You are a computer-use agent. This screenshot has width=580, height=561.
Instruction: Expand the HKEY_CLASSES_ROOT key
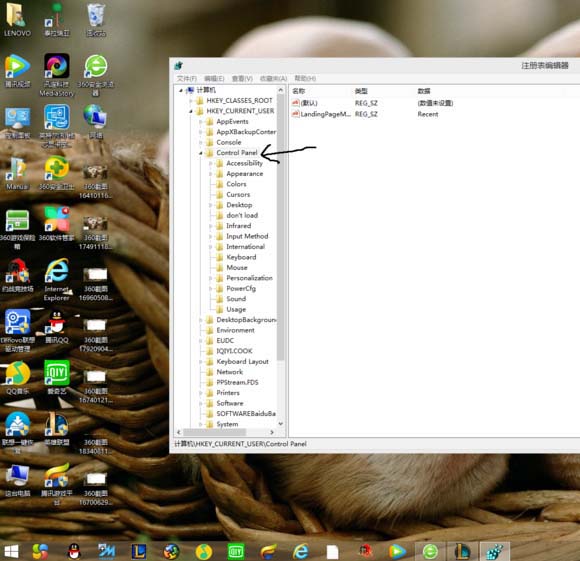(191, 101)
